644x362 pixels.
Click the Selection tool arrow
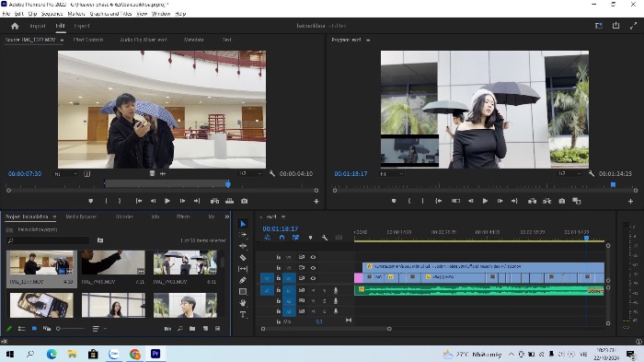pos(243,224)
